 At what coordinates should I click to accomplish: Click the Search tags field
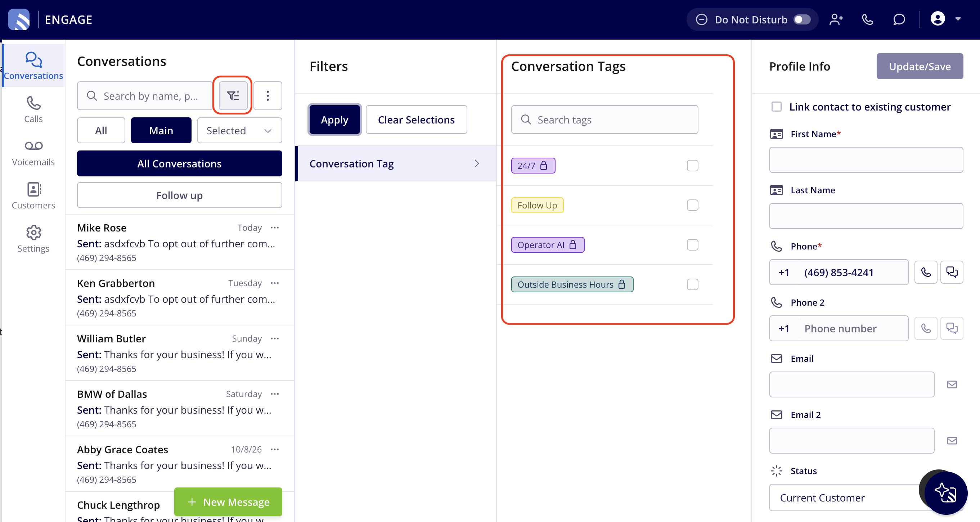coord(604,120)
